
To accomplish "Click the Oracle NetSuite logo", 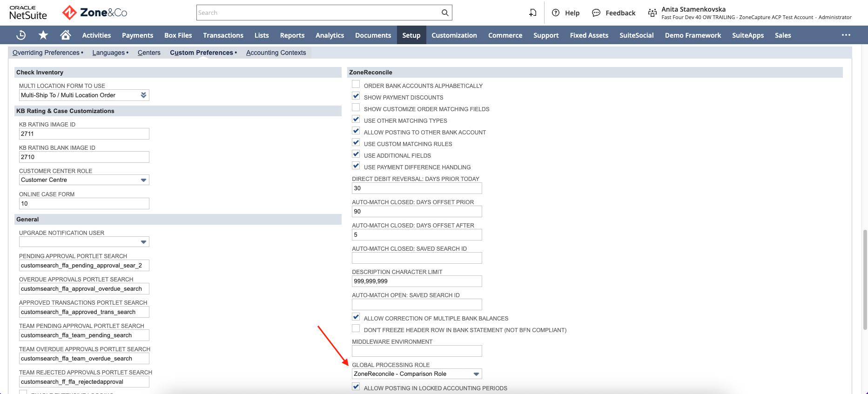I will tap(28, 13).
